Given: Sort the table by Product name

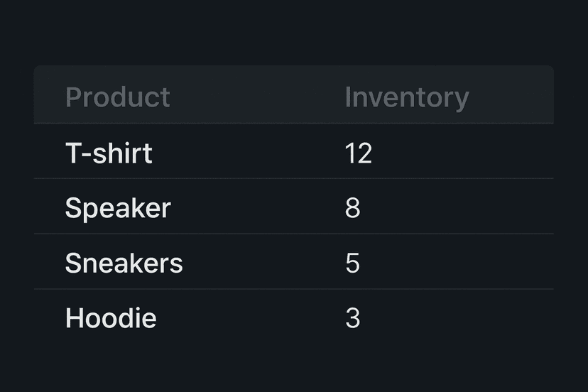Looking at the screenshot, I should (x=118, y=97).
